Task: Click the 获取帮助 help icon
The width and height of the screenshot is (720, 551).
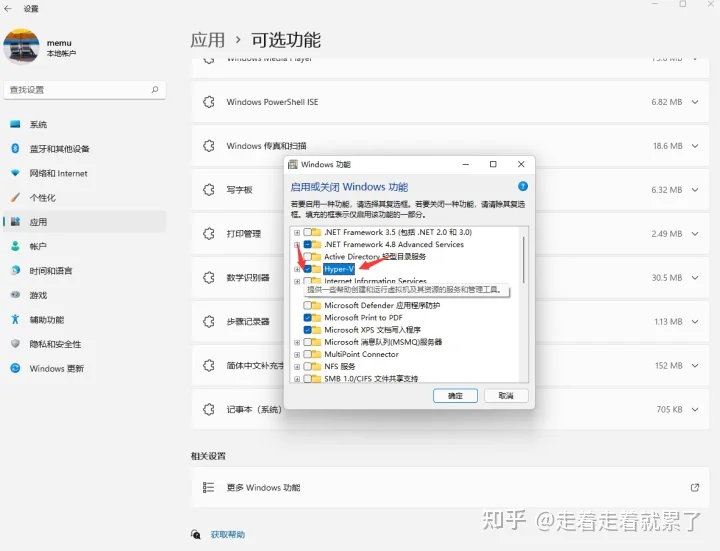Action: pyautogui.click(x=196, y=534)
